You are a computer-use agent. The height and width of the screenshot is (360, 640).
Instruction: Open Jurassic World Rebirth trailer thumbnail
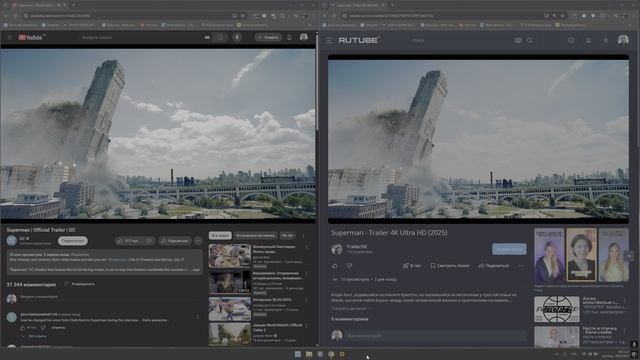point(229,334)
